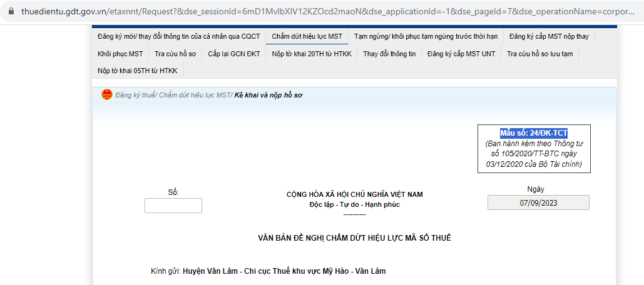The height and width of the screenshot is (285, 644).
Task: Click the highlighted Mẫu số: 24/ĐK-TCT text
Action: pos(533,133)
